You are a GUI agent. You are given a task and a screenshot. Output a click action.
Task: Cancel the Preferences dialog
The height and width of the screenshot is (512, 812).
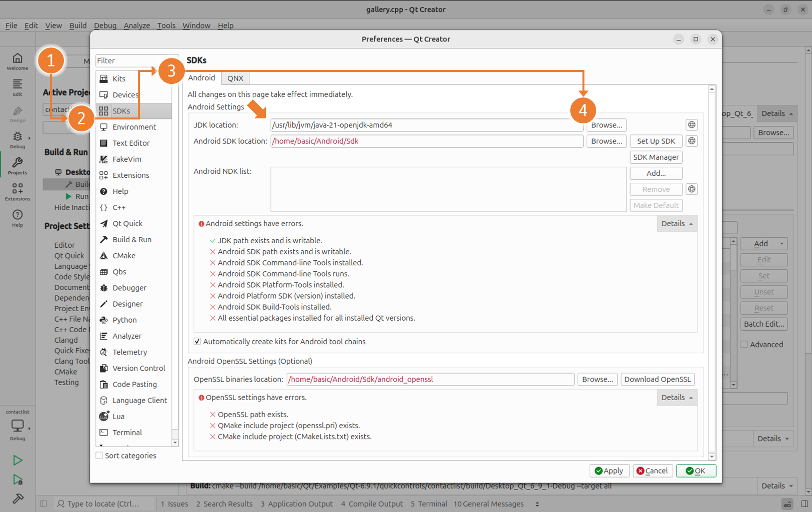point(653,471)
